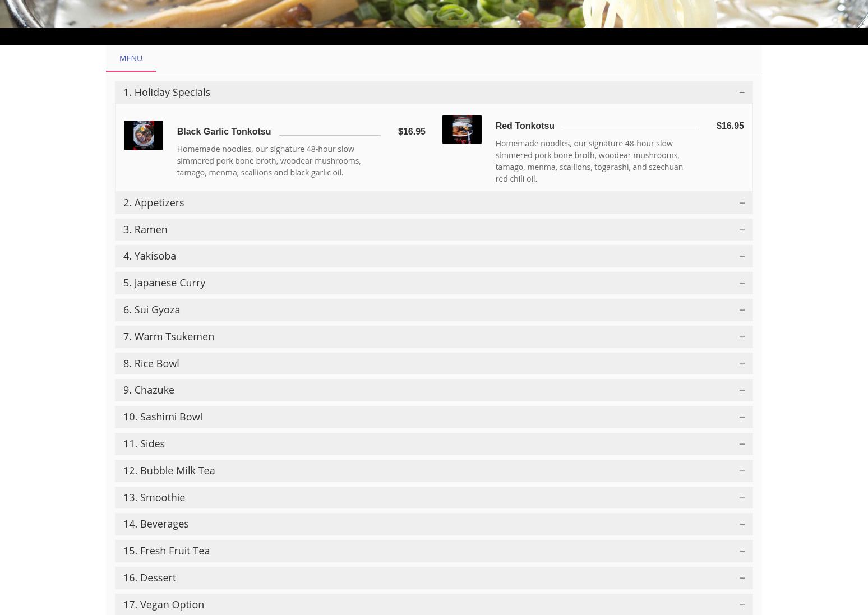
Task: Expand the Warm Tsukemen section
Action: (433, 337)
